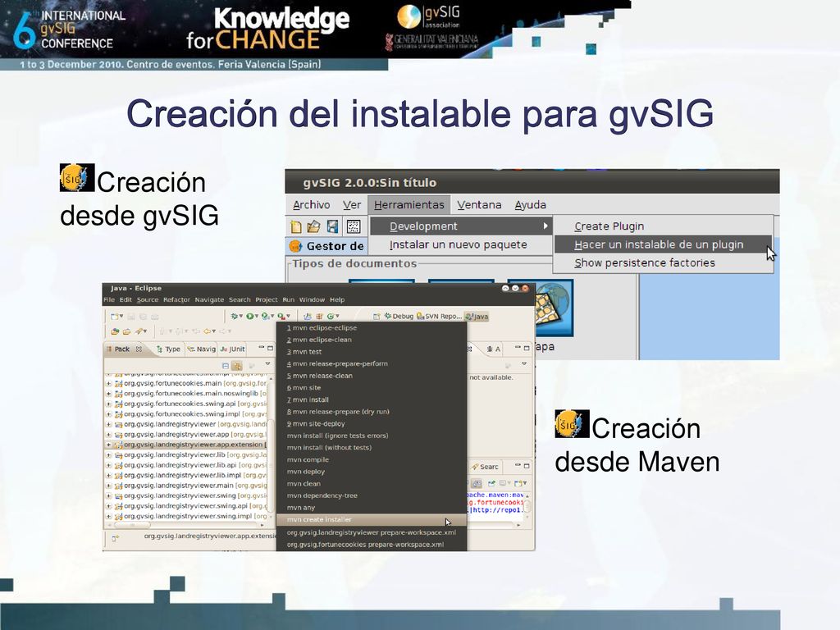Choose Create Plugin submenu entry

[x=663, y=226]
